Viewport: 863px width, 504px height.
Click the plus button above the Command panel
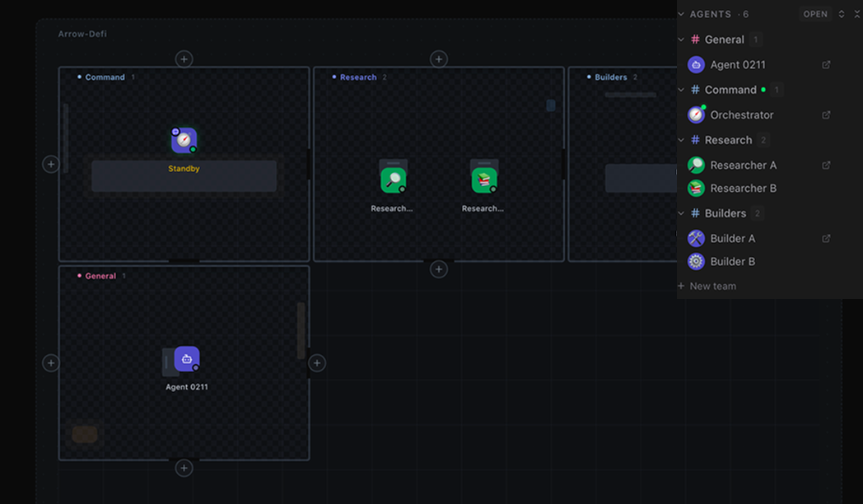184,58
